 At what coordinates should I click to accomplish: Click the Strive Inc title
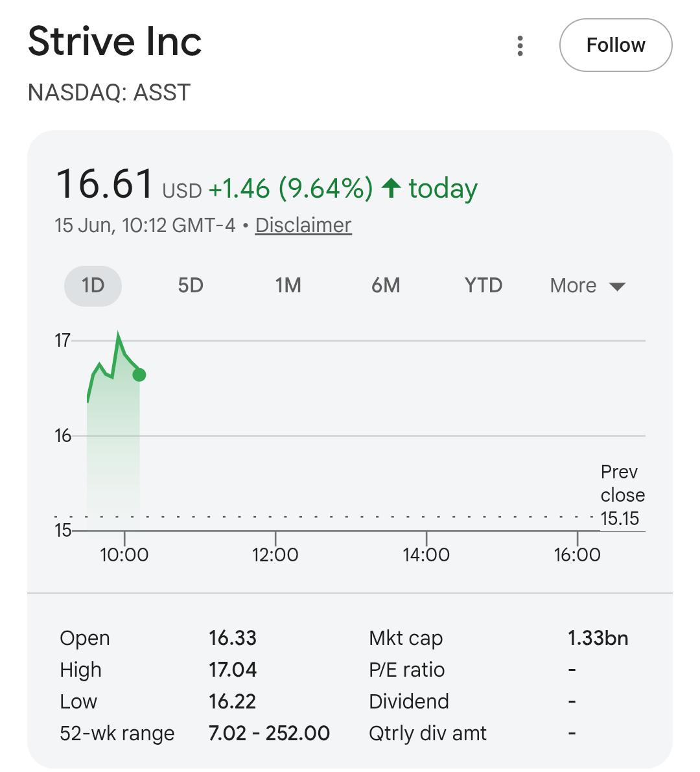(115, 41)
